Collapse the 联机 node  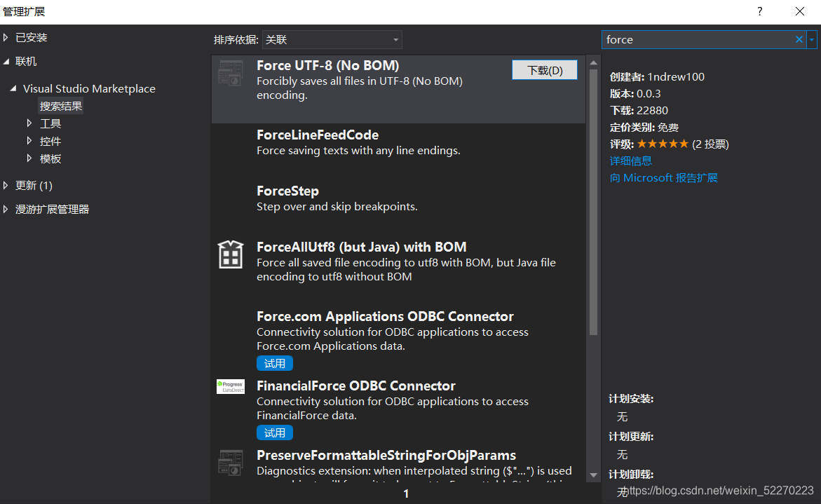click(6, 61)
